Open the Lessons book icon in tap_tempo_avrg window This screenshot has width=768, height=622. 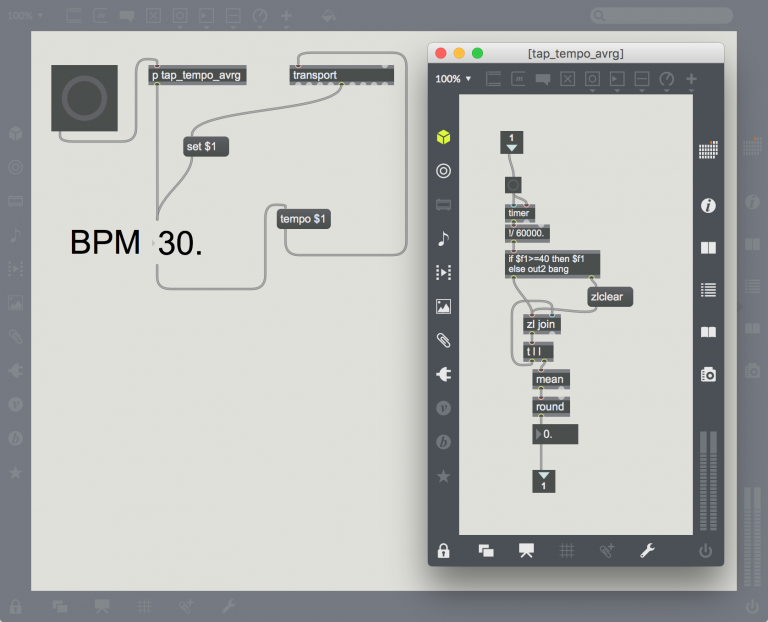(708, 332)
